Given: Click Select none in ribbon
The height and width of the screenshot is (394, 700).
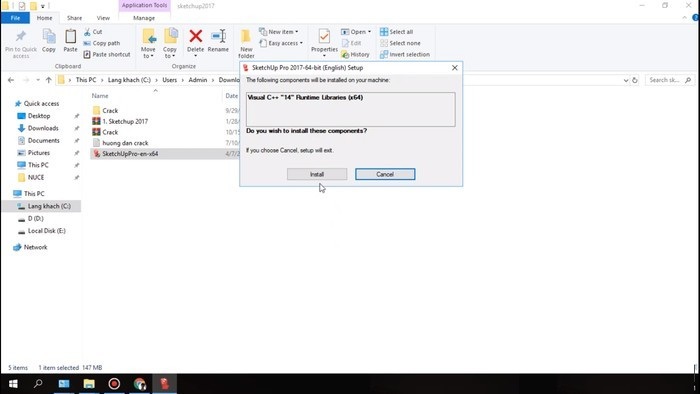Looking at the screenshot, I should pos(400,43).
